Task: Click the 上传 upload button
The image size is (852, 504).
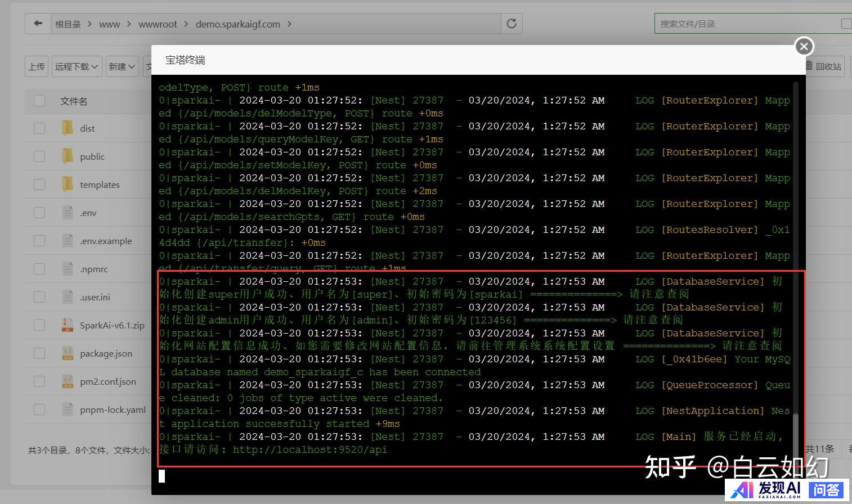Action: pyautogui.click(x=37, y=66)
